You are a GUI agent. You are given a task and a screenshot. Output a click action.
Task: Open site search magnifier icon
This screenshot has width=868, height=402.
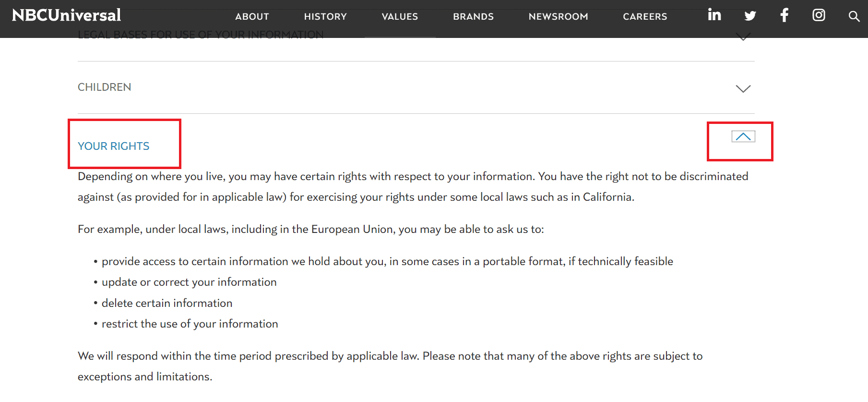pyautogui.click(x=854, y=16)
